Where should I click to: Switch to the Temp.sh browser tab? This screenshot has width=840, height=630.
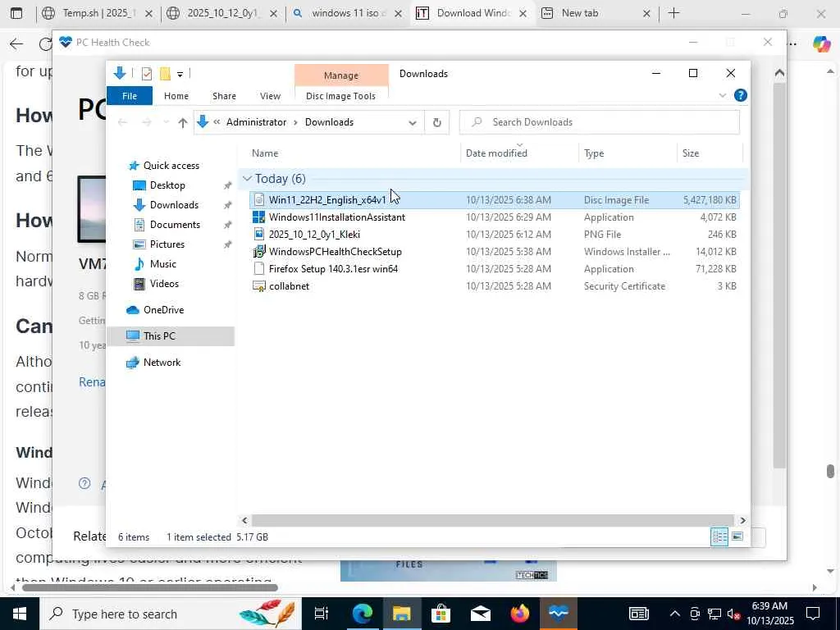coord(99,13)
